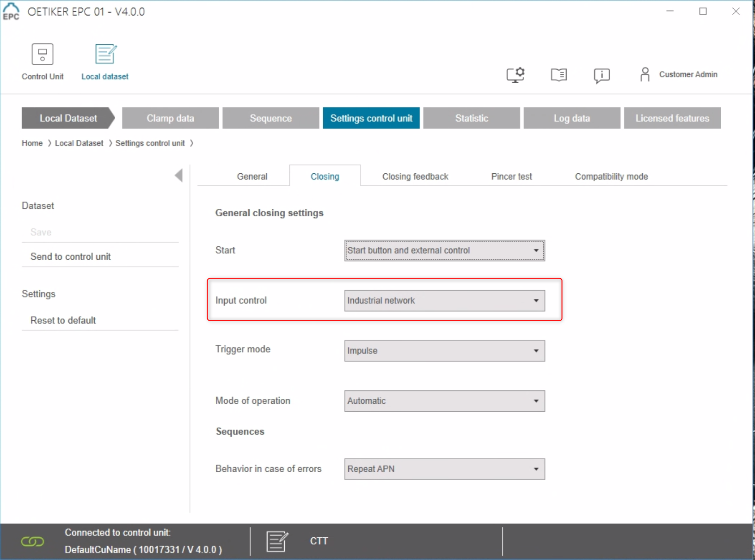Open the Clamp data section
755x560 pixels.
click(170, 118)
